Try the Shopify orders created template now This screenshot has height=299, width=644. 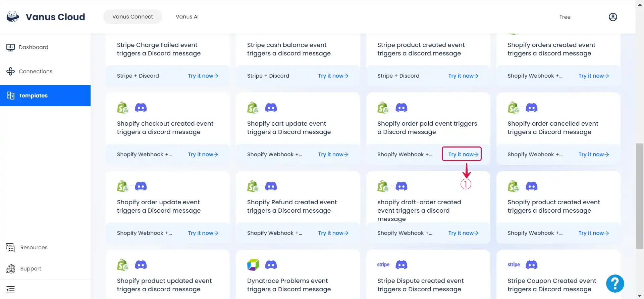click(594, 76)
